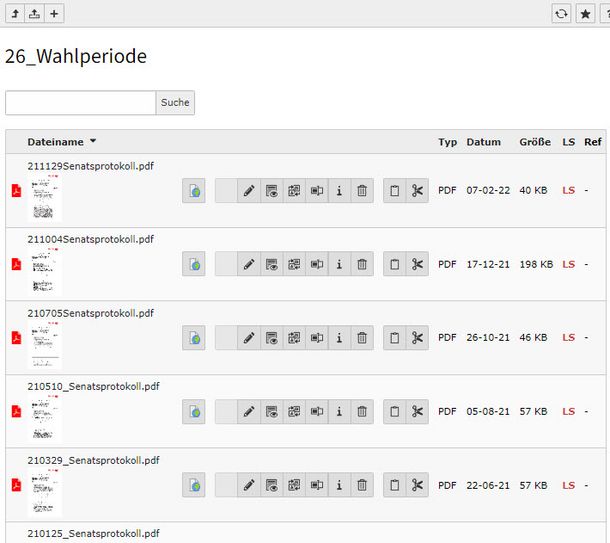Screen dimensions: 610x543
Task: Sort by Dateiname column header
Action: (56, 142)
